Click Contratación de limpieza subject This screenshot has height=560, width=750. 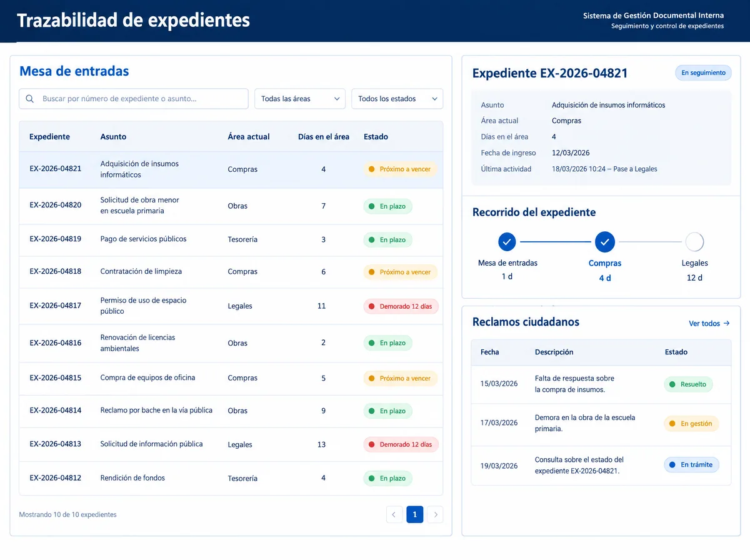(141, 272)
